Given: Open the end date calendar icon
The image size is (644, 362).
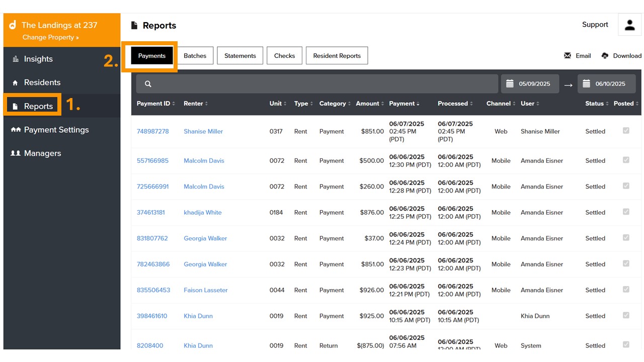Looking at the screenshot, I should [586, 83].
